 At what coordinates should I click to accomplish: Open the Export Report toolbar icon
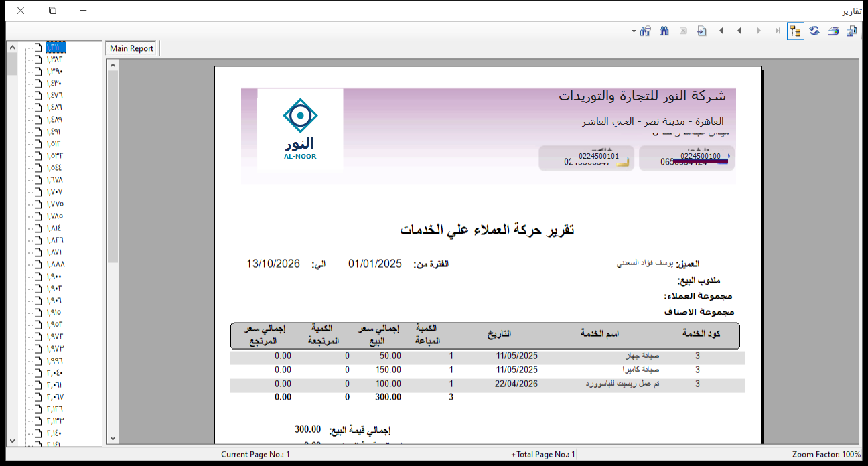coord(852,31)
